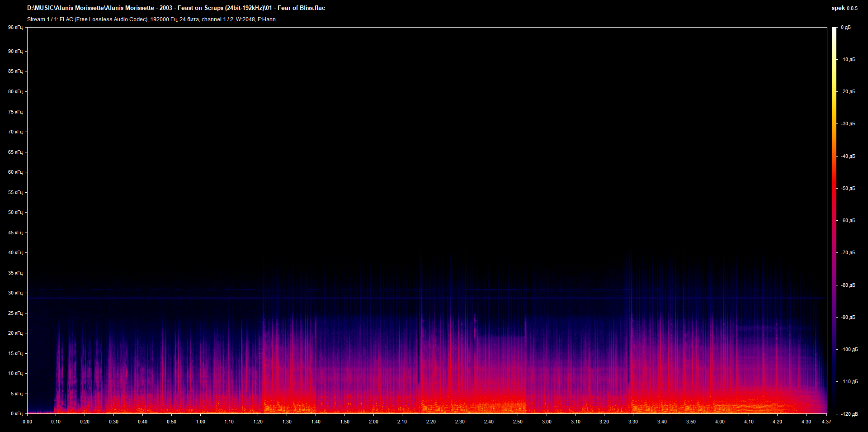Click the 0:10 time axis marker
Image resolution: width=868 pixels, height=432 pixels.
56,422
